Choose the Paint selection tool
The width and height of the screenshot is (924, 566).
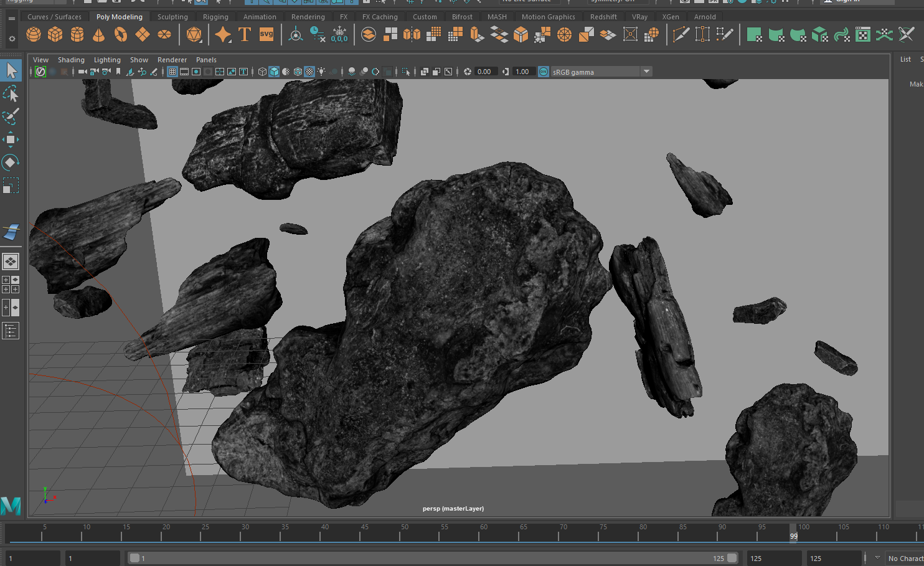point(11,116)
